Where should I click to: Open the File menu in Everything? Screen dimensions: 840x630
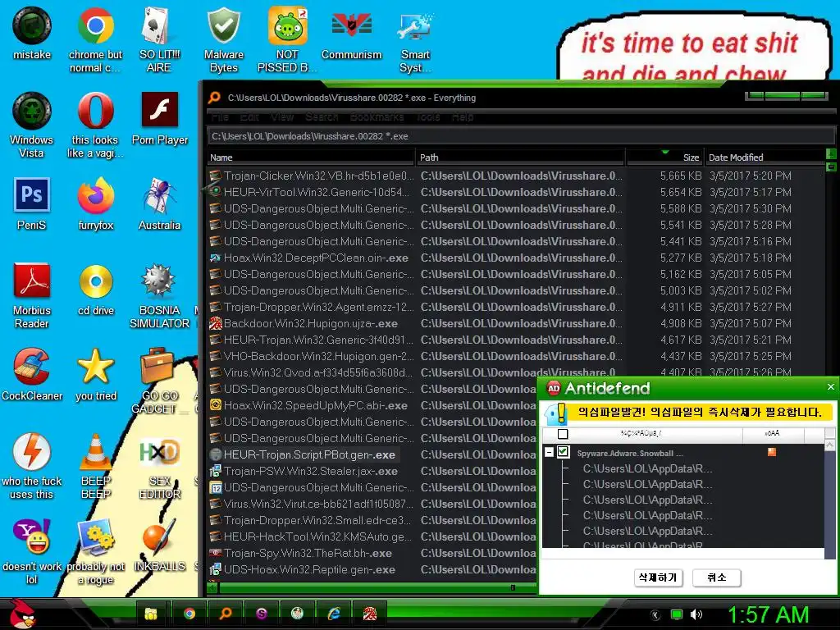coord(220,116)
